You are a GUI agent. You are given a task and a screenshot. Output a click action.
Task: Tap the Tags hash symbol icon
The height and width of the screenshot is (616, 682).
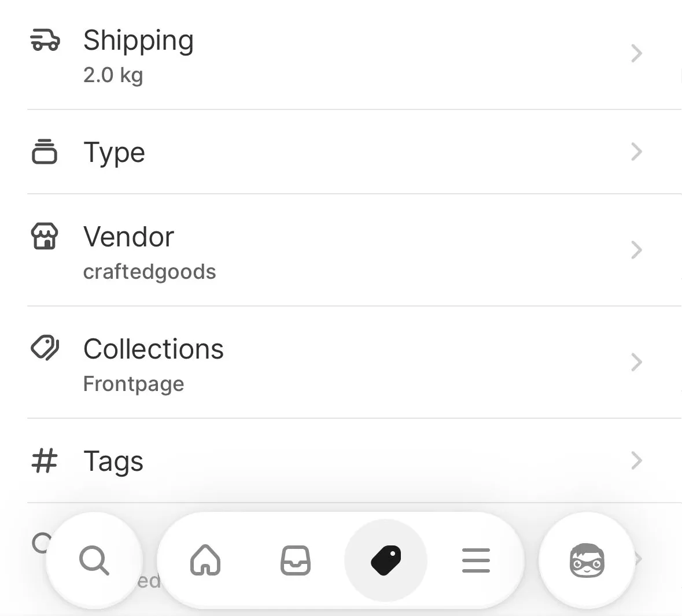click(x=45, y=460)
